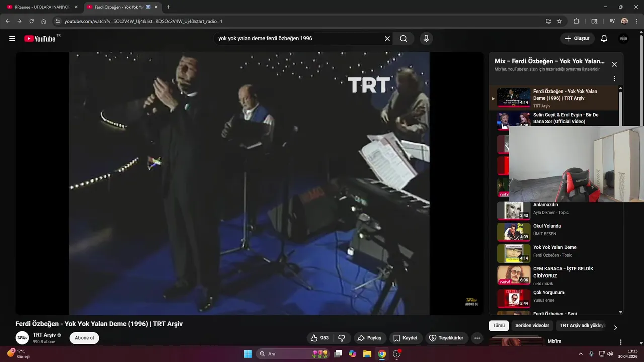
Task: Open the volume icon in system tray
Action: coord(610,354)
